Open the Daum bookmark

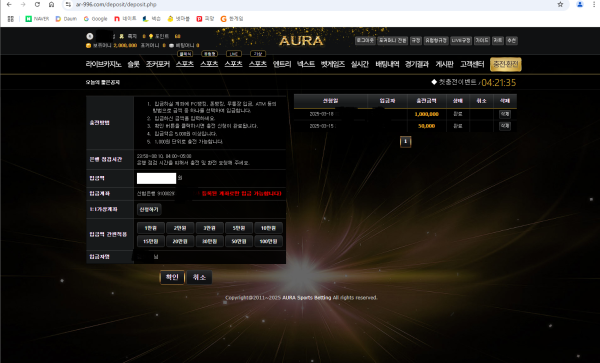tap(66, 18)
